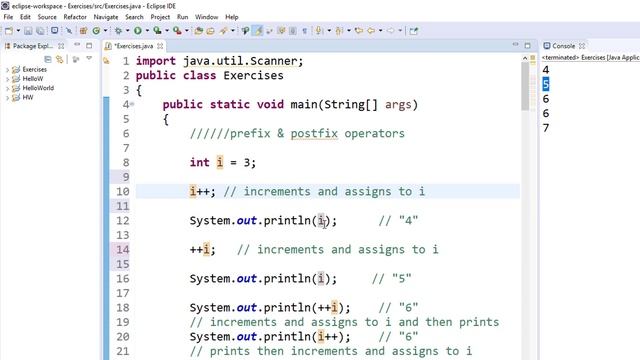Screen dimensions: 640x360
Task: Open the Run menu
Action: tap(182, 17)
